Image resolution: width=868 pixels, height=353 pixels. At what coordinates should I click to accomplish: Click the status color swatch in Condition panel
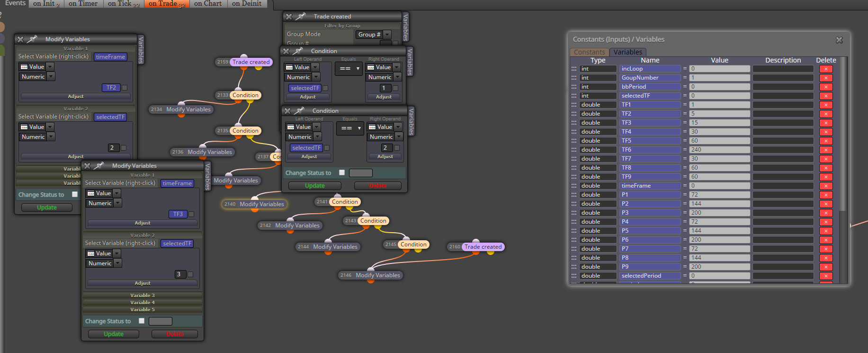coord(361,173)
